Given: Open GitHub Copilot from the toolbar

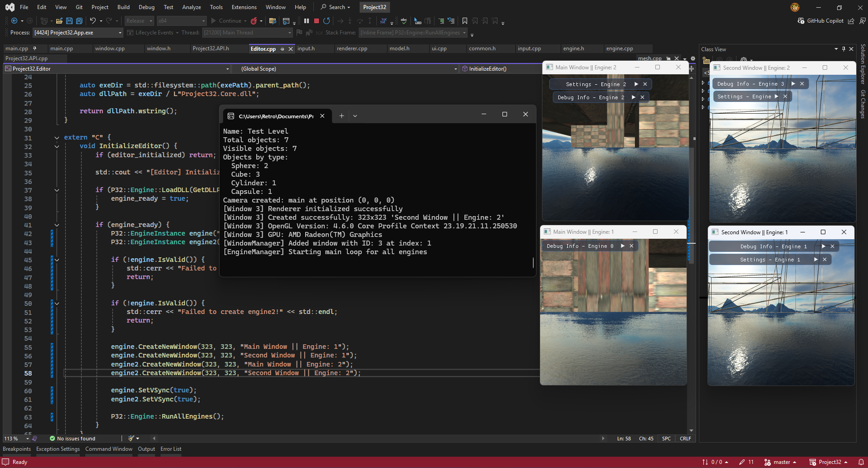Looking at the screenshot, I should click(820, 21).
